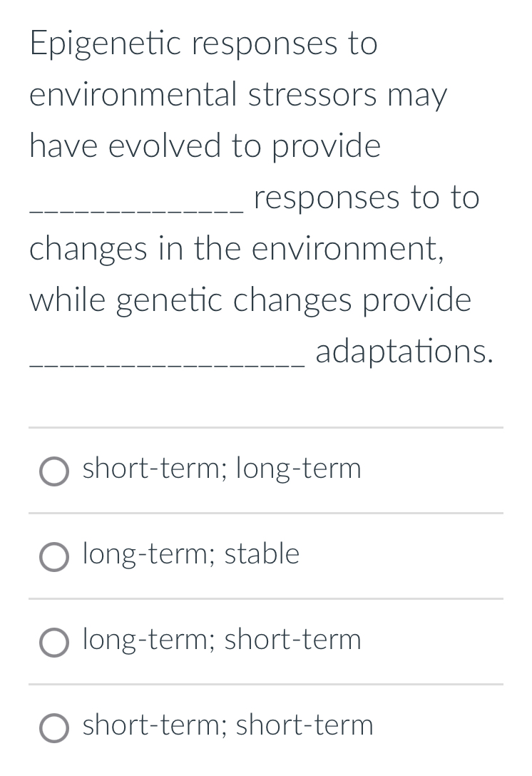Click the word 'stressors' in the question
The width and height of the screenshot is (532, 776).
(312, 95)
